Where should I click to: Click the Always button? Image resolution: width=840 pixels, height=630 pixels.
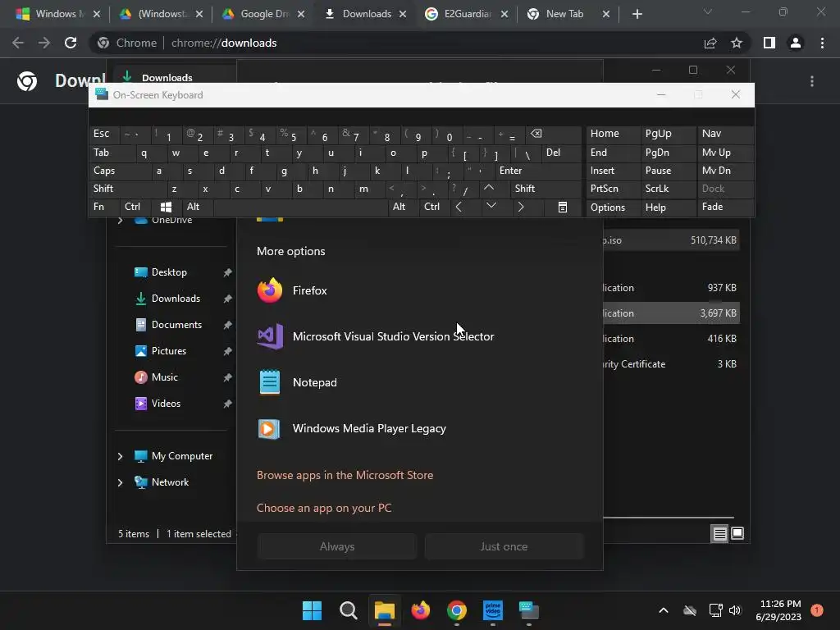[x=337, y=546]
